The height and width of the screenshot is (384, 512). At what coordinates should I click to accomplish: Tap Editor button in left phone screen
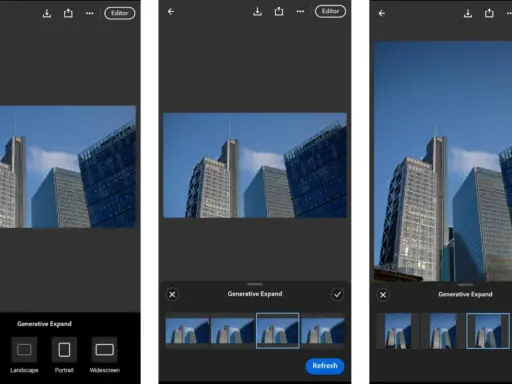tap(120, 13)
